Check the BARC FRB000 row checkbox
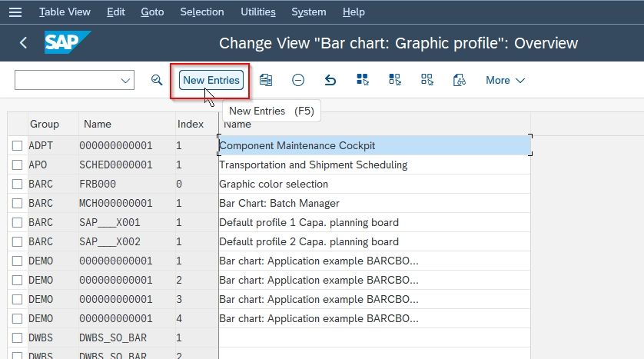The image size is (644, 359). coord(17,184)
